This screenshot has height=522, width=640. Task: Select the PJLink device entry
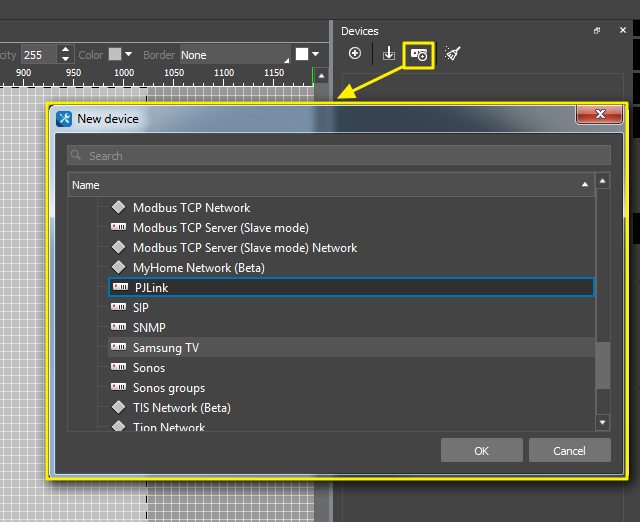pos(350,288)
